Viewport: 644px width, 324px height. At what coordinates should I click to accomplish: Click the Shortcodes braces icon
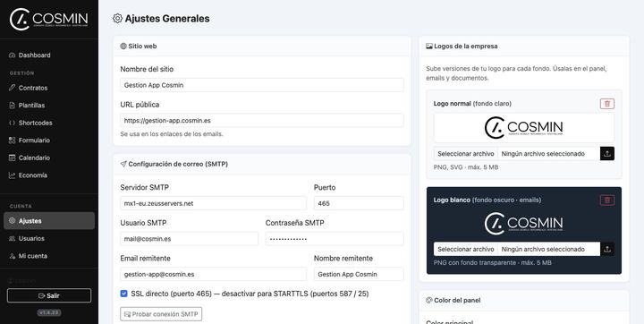pos(12,123)
